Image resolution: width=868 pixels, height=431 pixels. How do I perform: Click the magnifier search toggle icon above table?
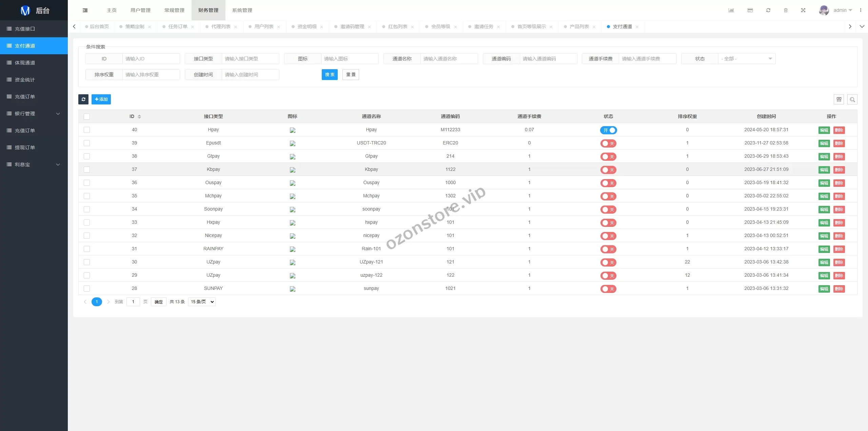click(x=852, y=99)
